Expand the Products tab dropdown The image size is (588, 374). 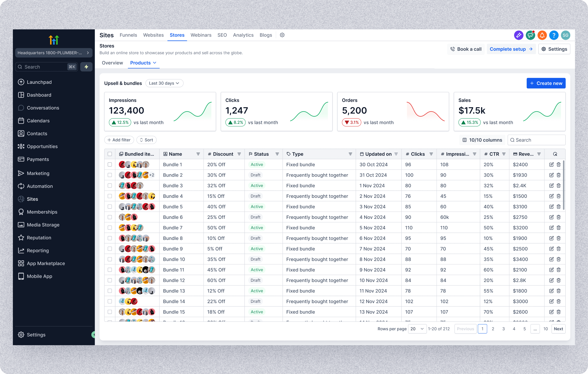click(155, 63)
